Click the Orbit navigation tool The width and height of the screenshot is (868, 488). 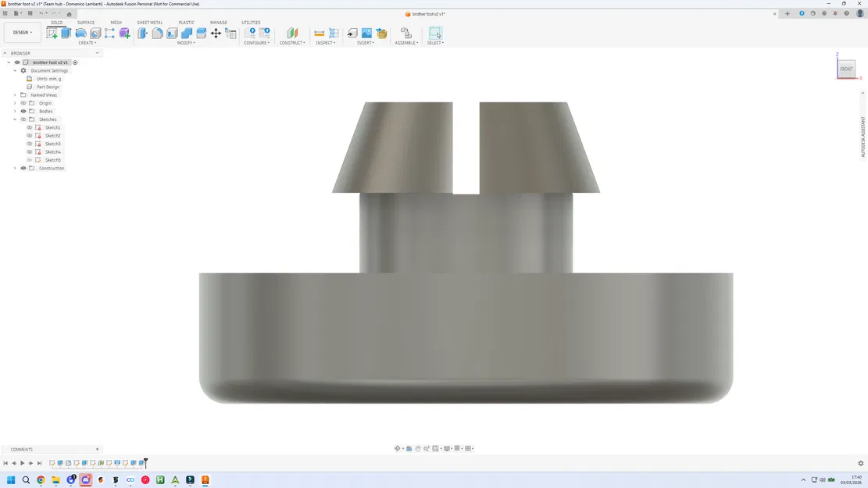[397, 448]
